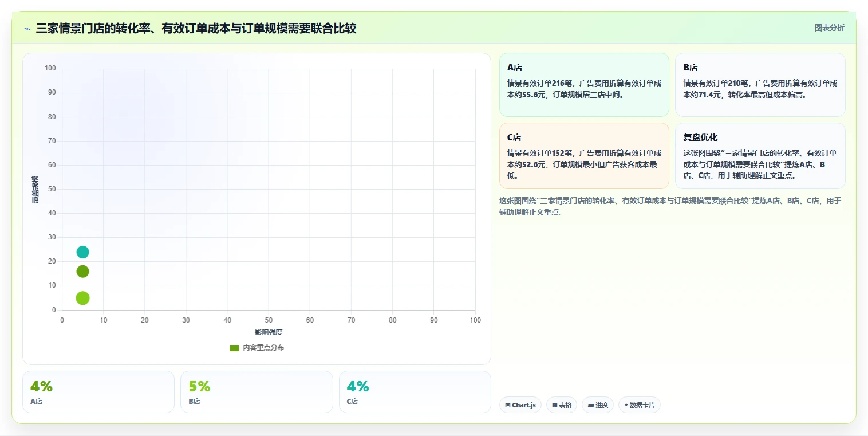This screenshot has height=436, width=868.
Task: Click the 图表分析 label in header
Action: click(x=829, y=28)
